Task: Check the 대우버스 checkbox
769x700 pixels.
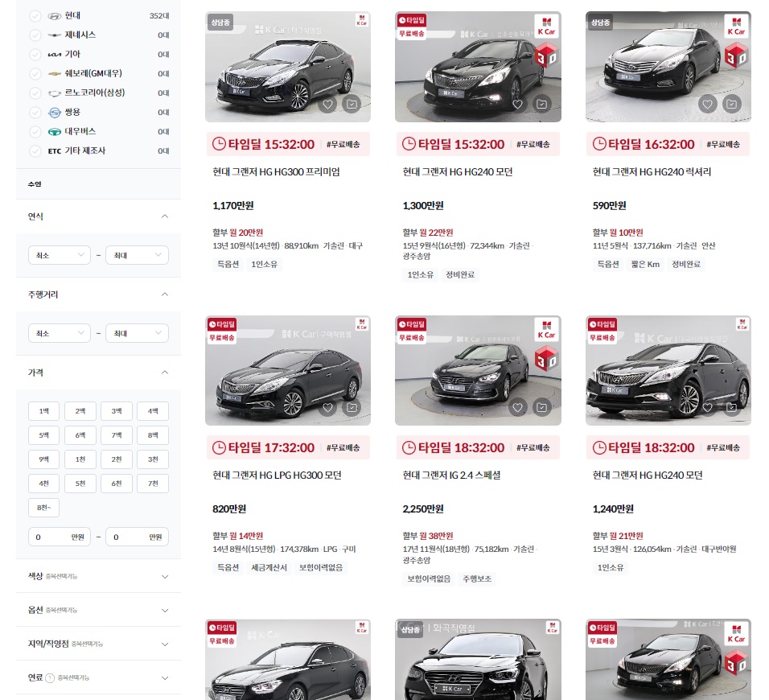Action: pyautogui.click(x=35, y=131)
